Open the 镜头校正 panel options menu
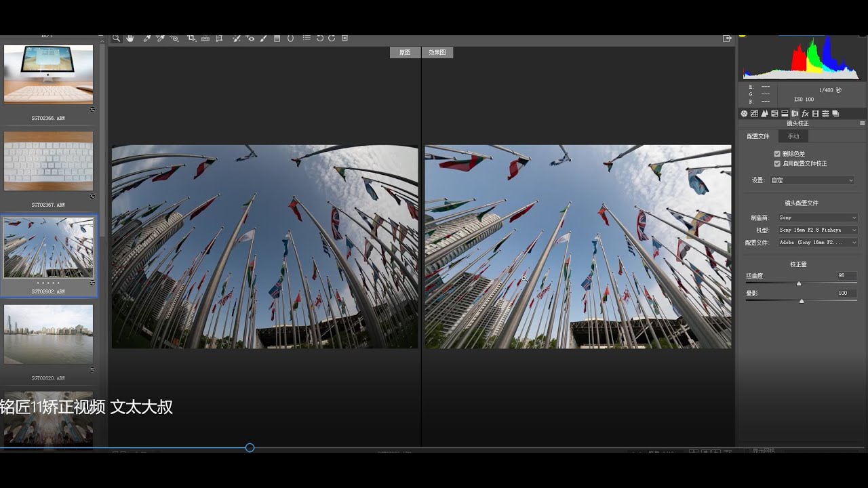 click(862, 123)
